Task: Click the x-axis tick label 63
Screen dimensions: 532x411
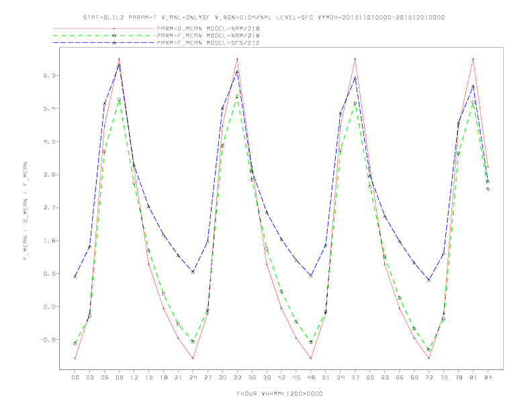Action: tap(385, 377)
